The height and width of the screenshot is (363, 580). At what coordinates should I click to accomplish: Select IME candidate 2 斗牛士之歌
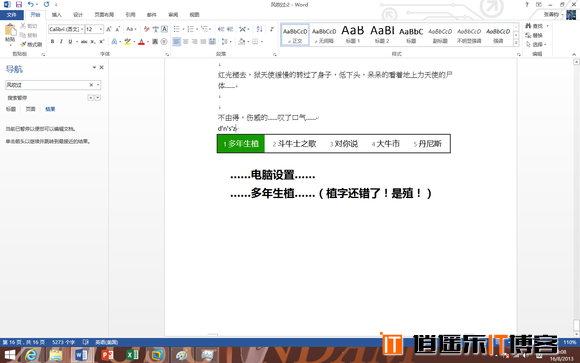click(x=294, y=144)
